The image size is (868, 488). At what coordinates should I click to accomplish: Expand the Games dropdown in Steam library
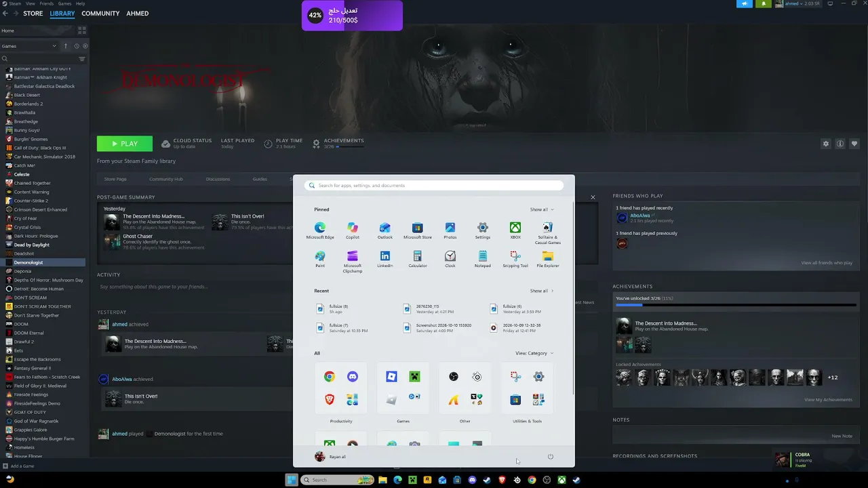pos(29,46)
